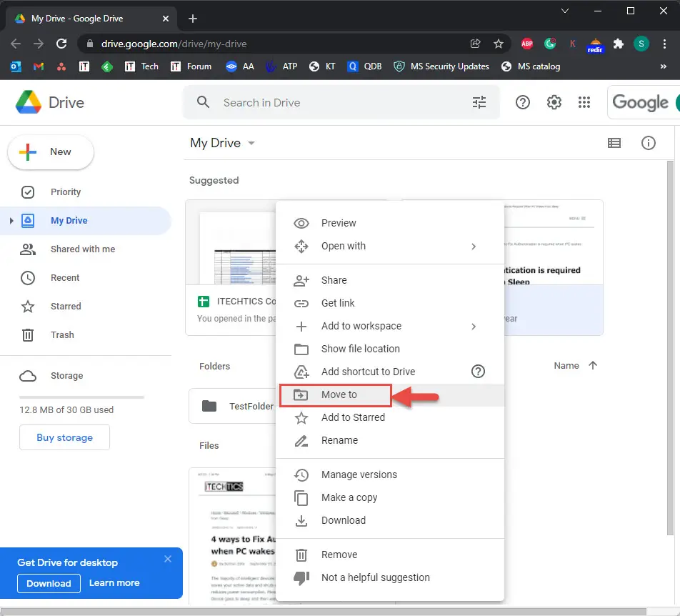Choose Share in the context menu

pos(390,280)
